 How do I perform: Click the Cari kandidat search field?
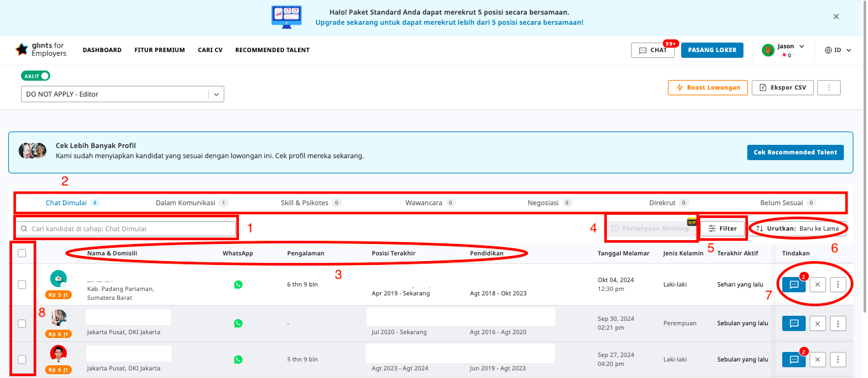pos(127,229)
